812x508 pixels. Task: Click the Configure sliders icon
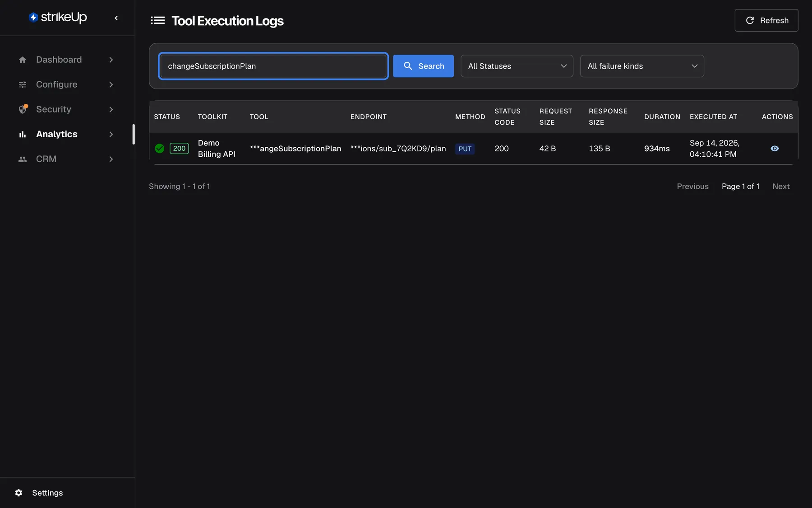point(23,84)
